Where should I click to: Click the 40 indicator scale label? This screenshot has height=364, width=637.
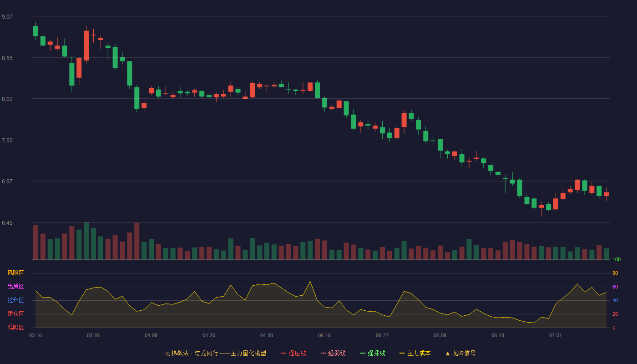coord(615,300)
